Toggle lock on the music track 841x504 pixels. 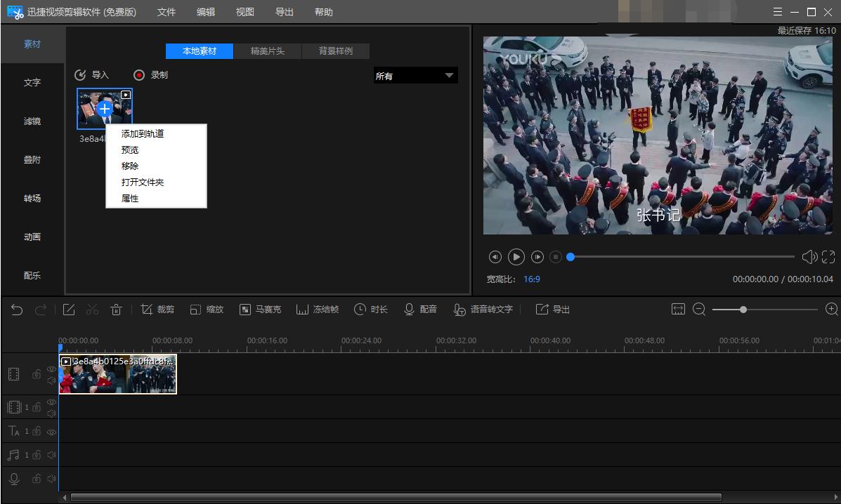(x=37, y=456)
